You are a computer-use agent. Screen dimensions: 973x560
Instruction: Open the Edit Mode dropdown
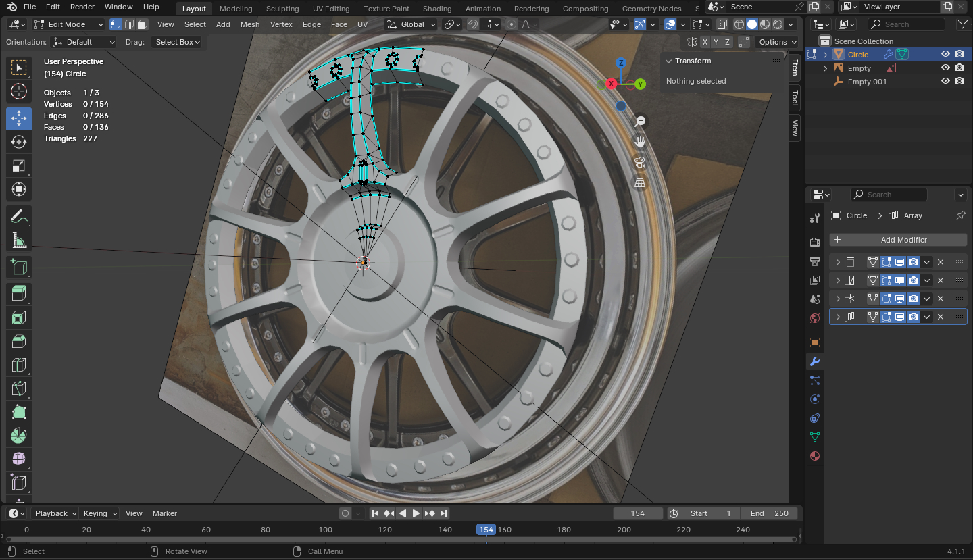coord(68,24)
